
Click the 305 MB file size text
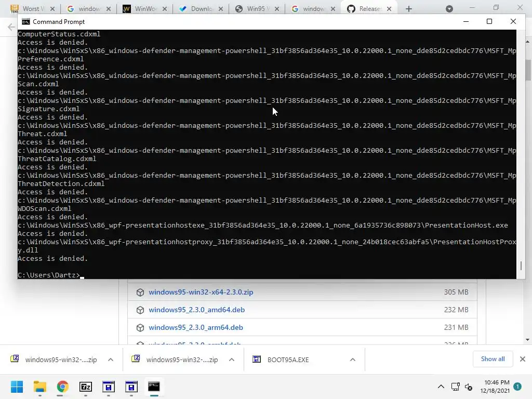pyautogui.click(x=456, y=292)
